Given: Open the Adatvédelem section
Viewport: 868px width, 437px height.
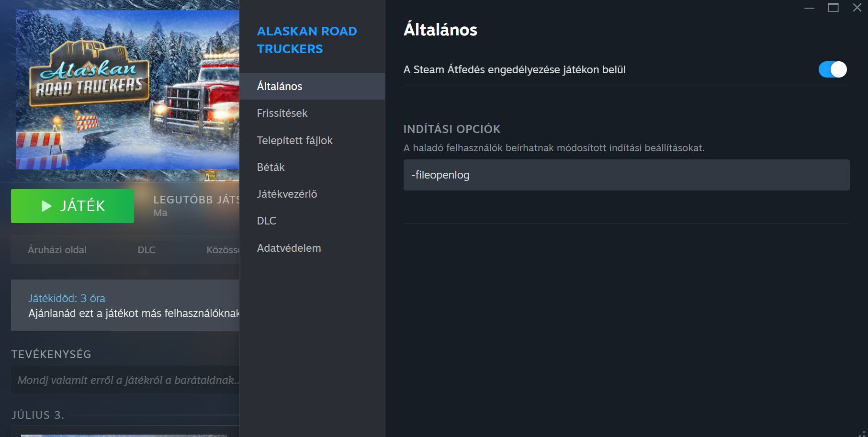Looking at the screenshot, I should click(x=289, y=248).
